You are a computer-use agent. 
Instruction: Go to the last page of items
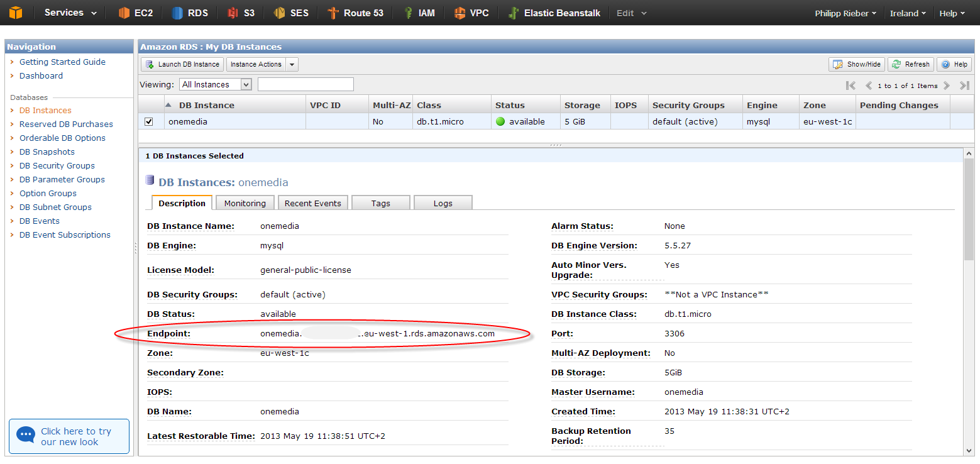pyautogui.click(x=964, y=86)
